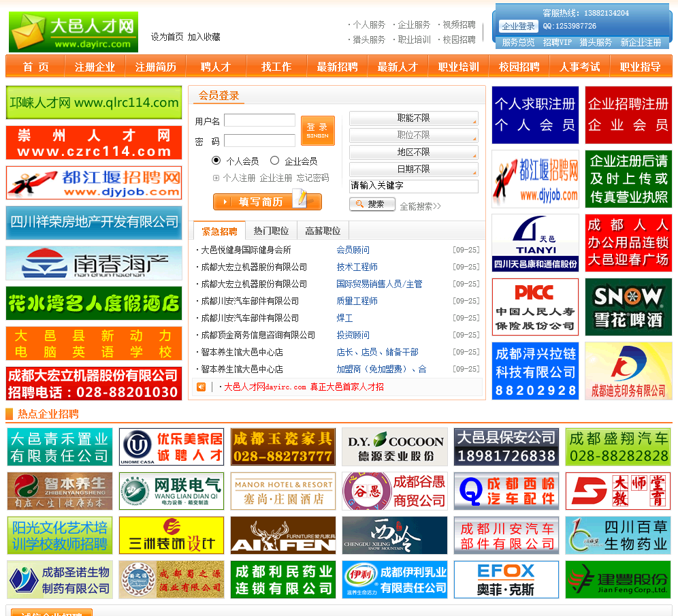Click the 新企业注册 link in the header

pyautogui.click(x=641, y=42)
